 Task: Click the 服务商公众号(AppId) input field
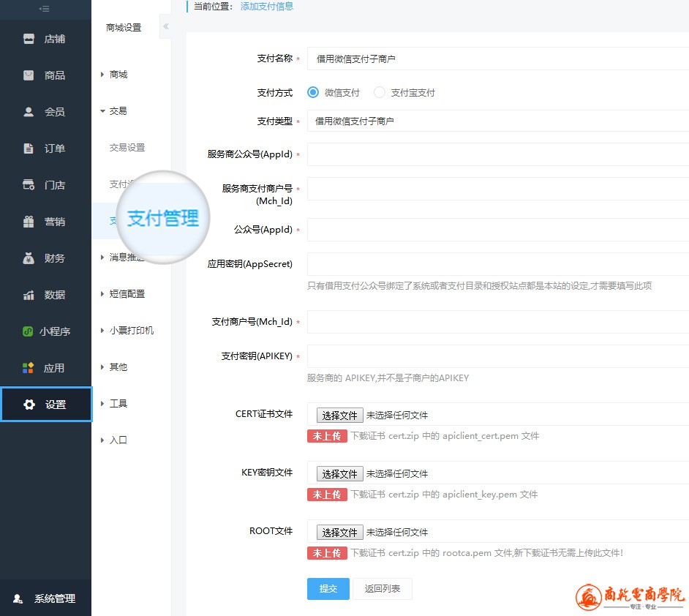(498, 154)
